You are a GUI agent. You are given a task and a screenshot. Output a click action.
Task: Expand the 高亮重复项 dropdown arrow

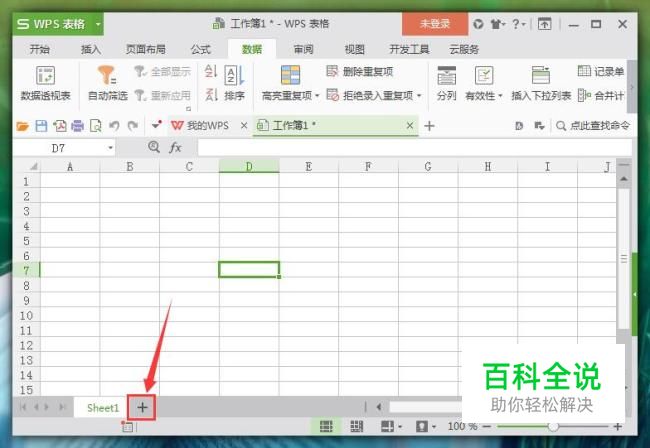pos(317,96)
